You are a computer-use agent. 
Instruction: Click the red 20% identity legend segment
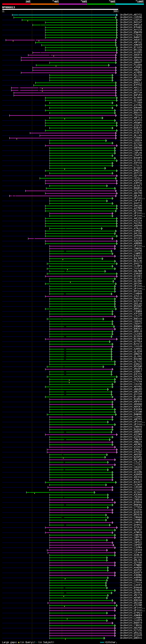[x=16, y=4]
